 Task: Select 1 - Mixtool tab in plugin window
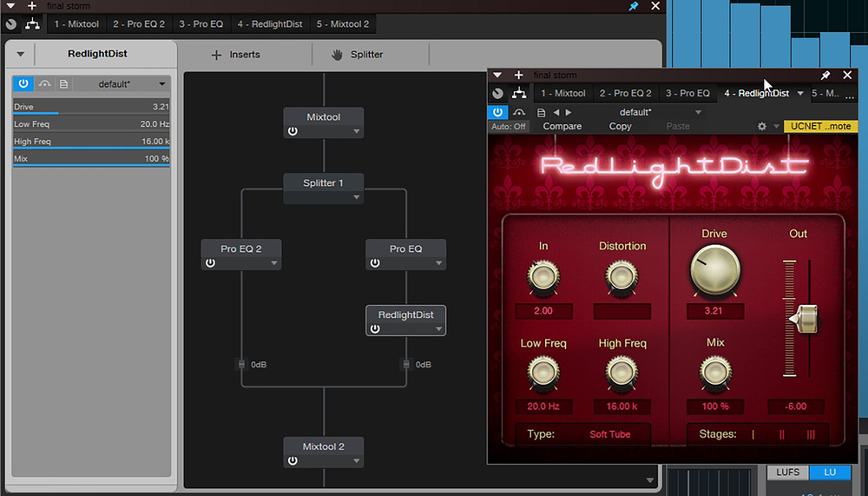[563, 93]
